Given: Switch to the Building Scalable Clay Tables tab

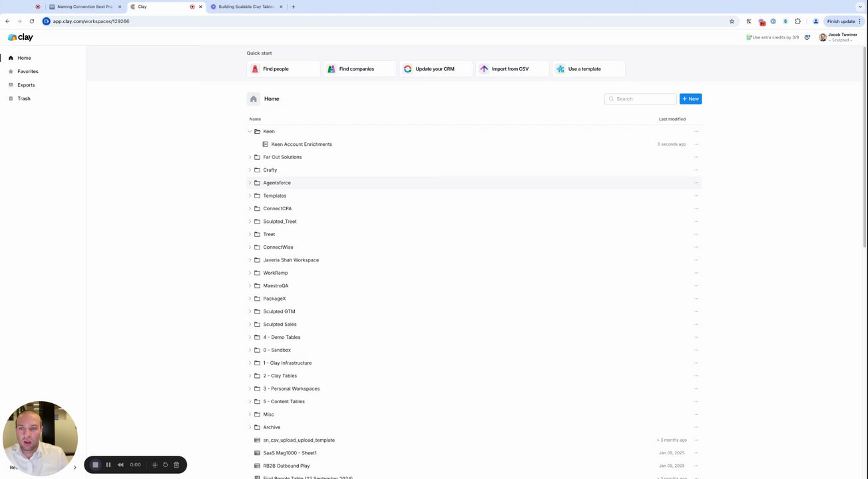Looking at the screenshot, I should tap(246, 7).
